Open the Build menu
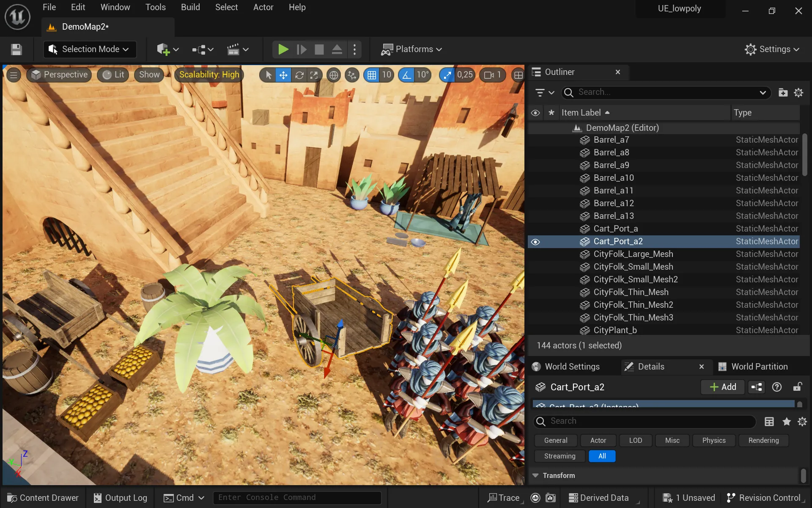Image resolution: width=812 pixels, height=508 pixels. (x=190, y=7)
